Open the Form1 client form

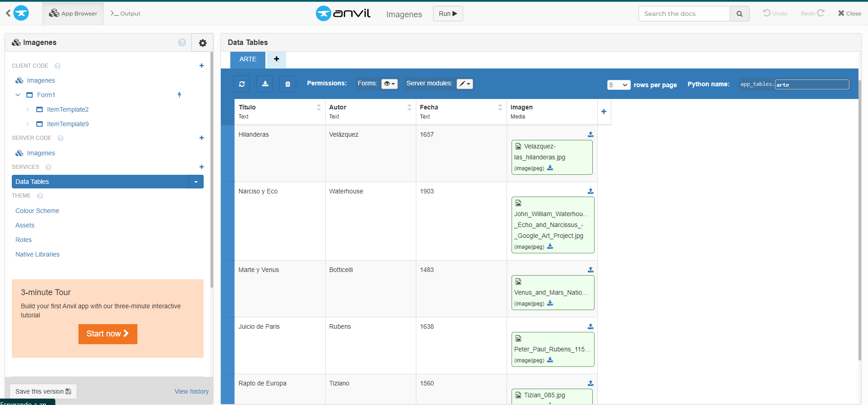46,95
